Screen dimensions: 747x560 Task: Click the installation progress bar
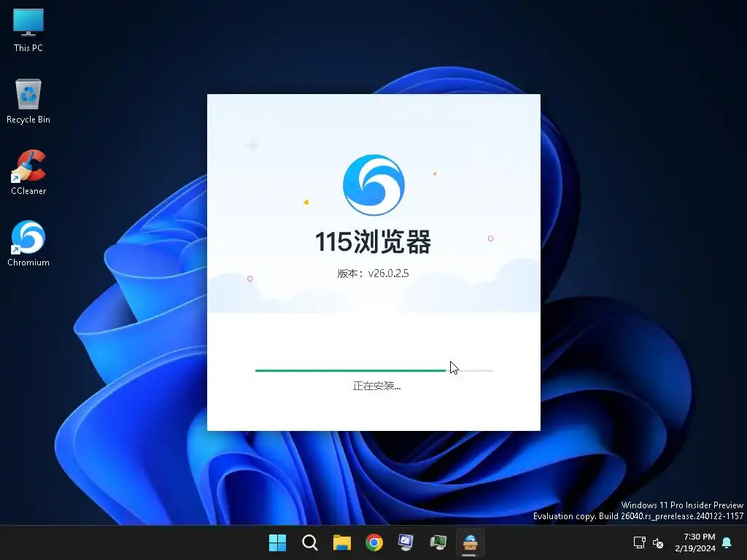click(374, 370)
